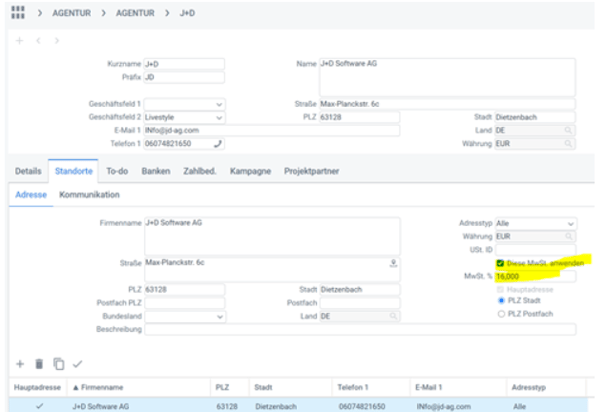Click 06074821650 cell in table

pos(362,407)
